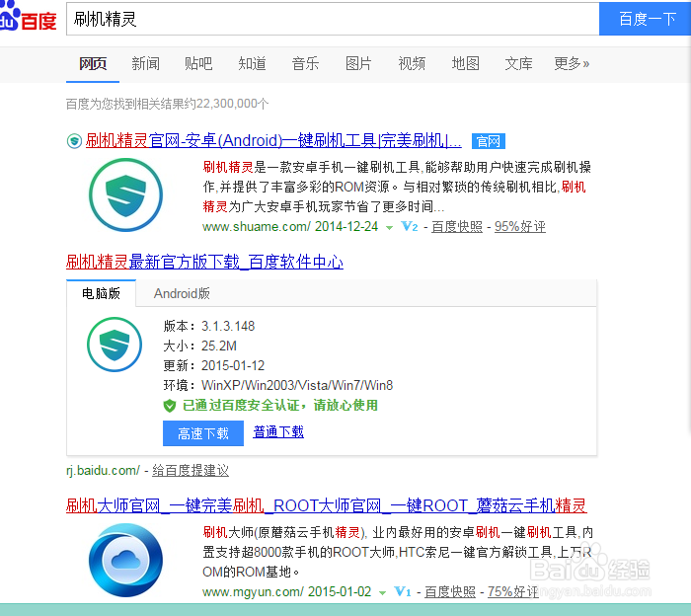Focus the search box containing 刷机精灵
Viewport: 691px width, 616px height.
click(x=333, y=19)
